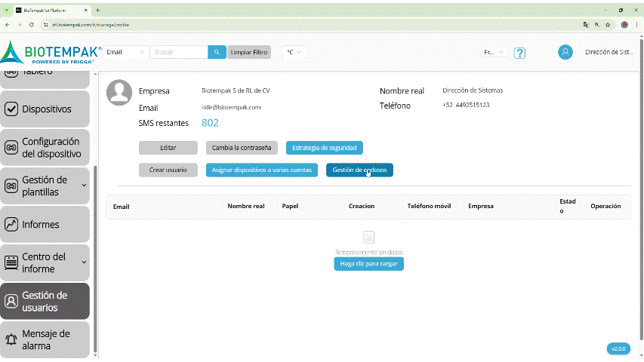The width and height of the screenshot is (644, 362).
Task: Click the gray profile picture placeholder
Action: pyautogui.click(x=119, y=92)
